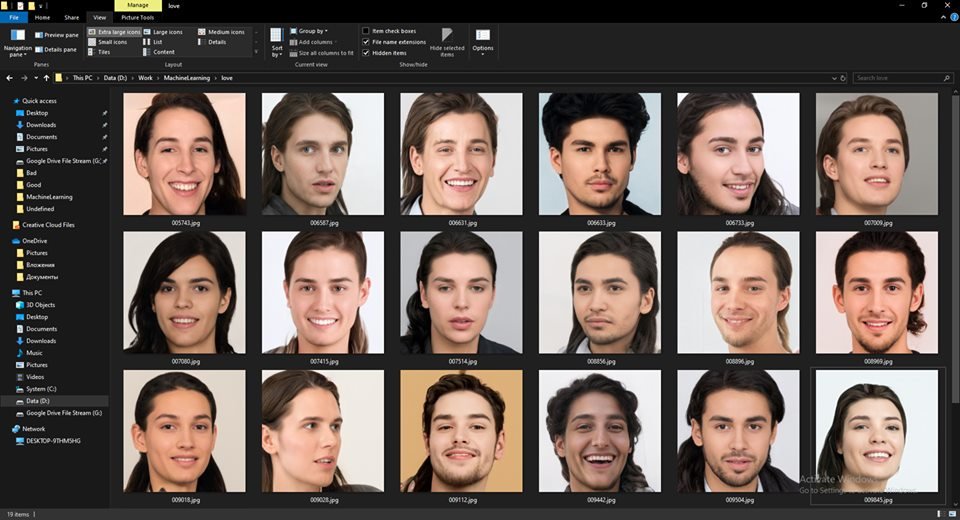
Task: Navigate to This PC in breadcrumb
Action: tap(82, 78)
